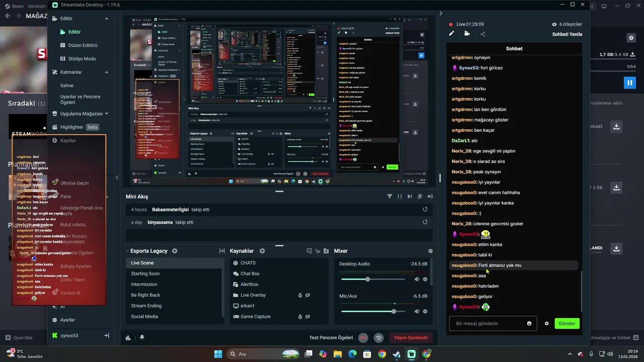Toggle visibility of Live Overlay source
The image size is (644, 362).
pyautogui.click(x=307, y=295)
